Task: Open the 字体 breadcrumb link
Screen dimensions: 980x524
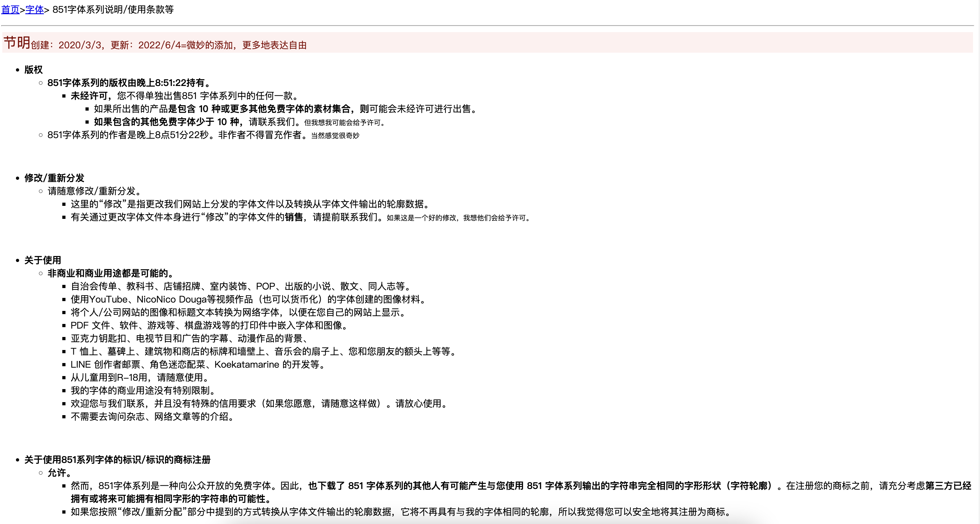Action: tap(34, 10)
